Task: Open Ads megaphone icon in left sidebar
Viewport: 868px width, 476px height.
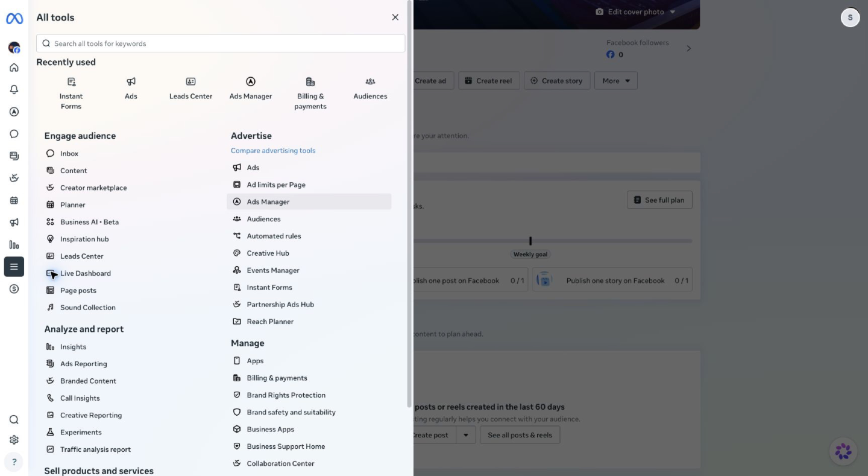Action: tap(14, 223)
